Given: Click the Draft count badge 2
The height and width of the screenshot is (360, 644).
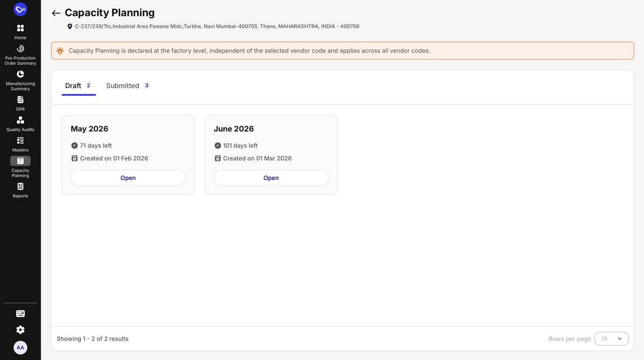Looking at the screenshot, I should click(89, 85).
